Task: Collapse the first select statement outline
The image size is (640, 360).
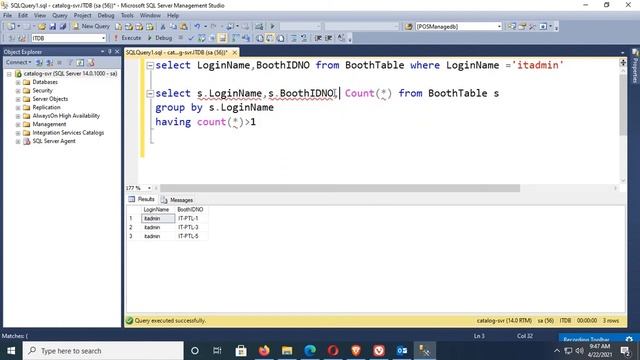Action: tap(150, 65)
